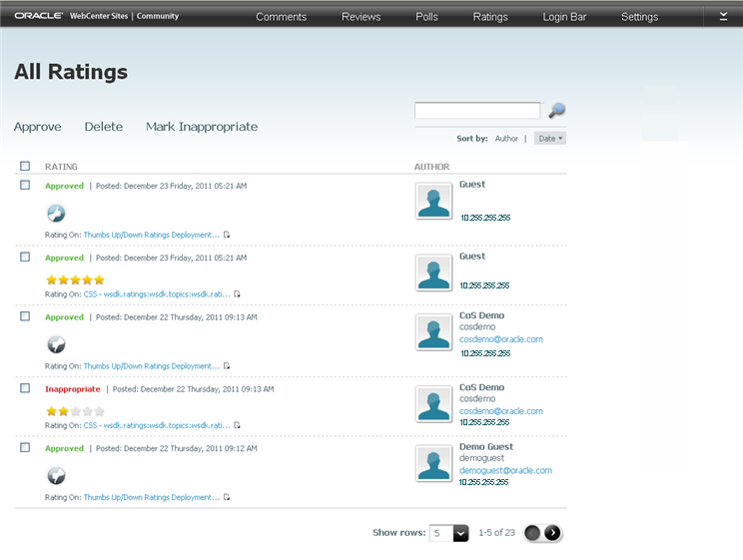Open the Reviews menu

(362, 17)
